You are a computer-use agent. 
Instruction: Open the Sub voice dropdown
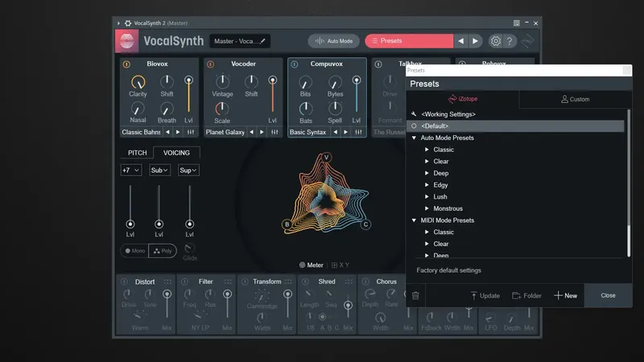point(159,170)
